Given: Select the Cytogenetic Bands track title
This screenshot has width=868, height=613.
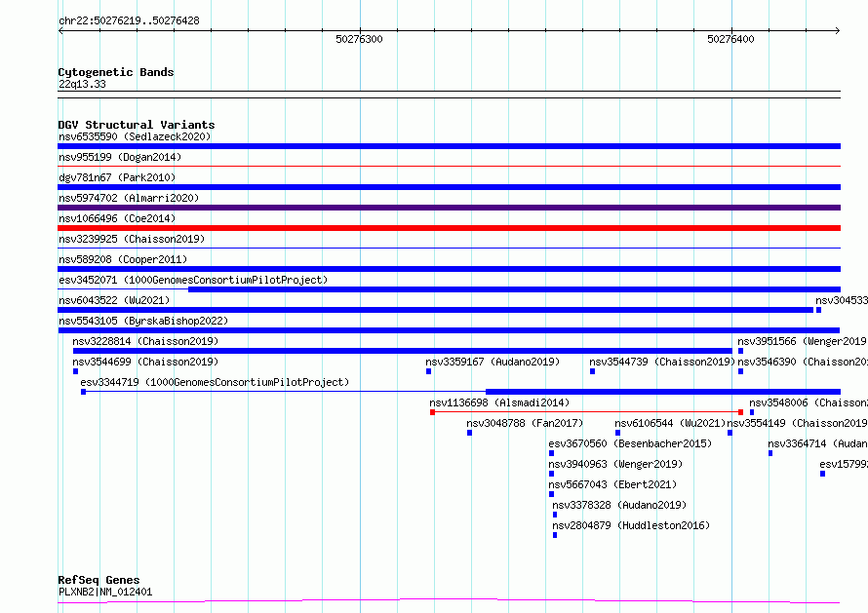Looking at the screenshot, I should click(116, 72).
